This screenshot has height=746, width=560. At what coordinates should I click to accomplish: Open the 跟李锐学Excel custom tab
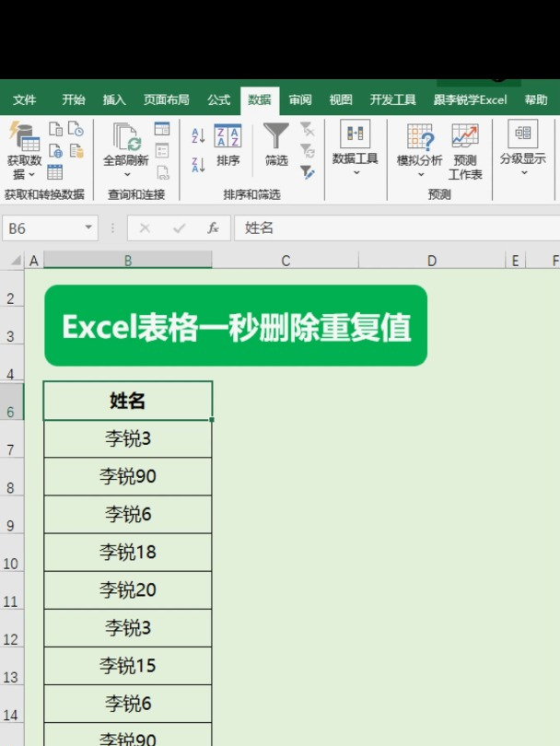coord(470,99)
